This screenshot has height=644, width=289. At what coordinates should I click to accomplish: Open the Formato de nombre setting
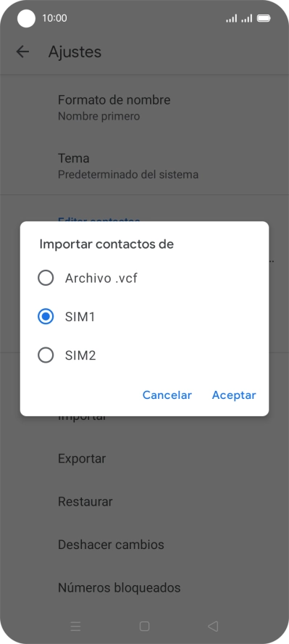[144, 107]
